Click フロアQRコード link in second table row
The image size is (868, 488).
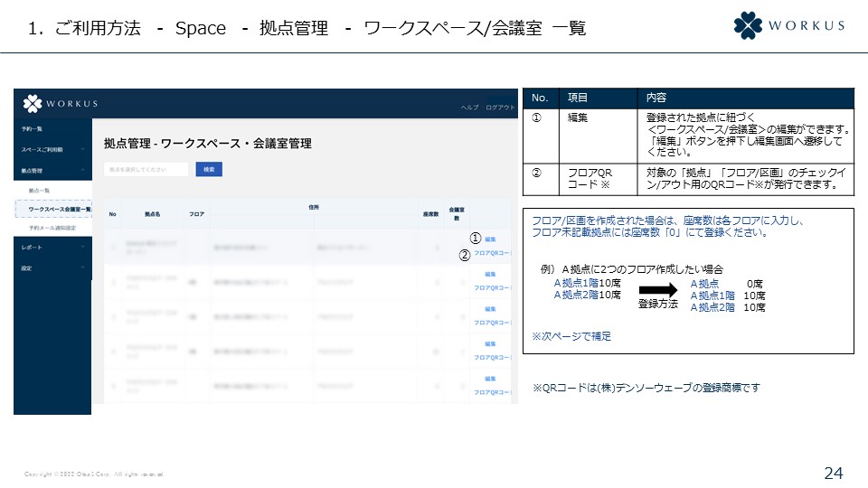[492, 287]
